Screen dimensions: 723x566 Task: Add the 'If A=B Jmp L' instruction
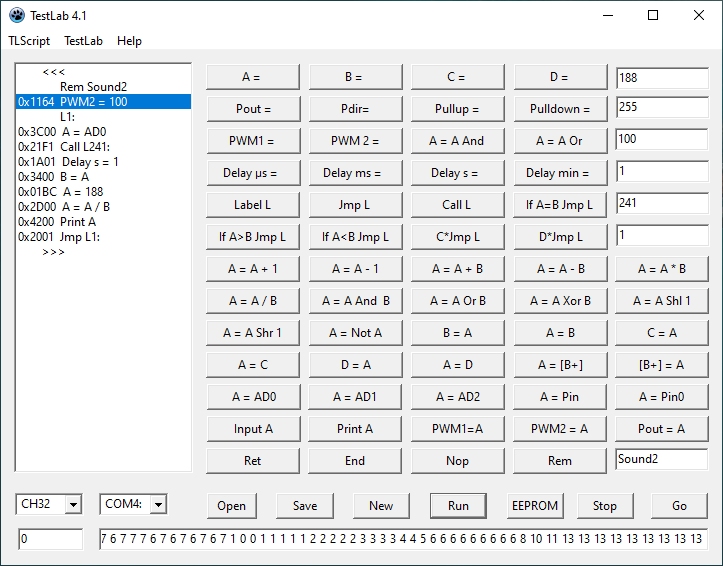[x=559, y=205]
